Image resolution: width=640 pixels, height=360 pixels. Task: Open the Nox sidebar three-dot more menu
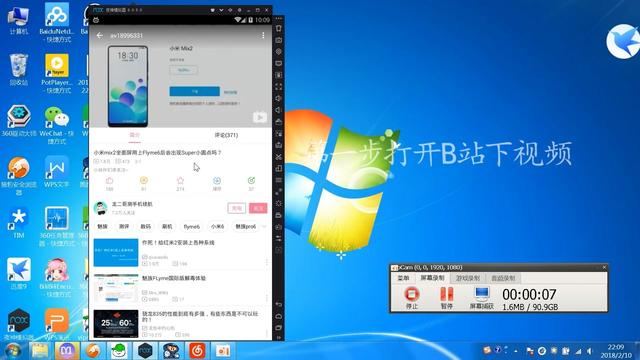click(x=279, y=19)
